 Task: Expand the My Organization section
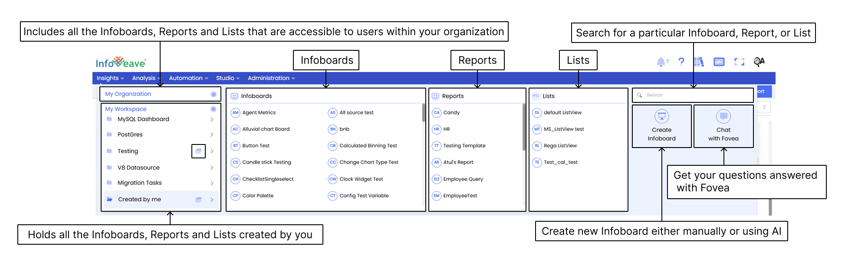(214, 94)
